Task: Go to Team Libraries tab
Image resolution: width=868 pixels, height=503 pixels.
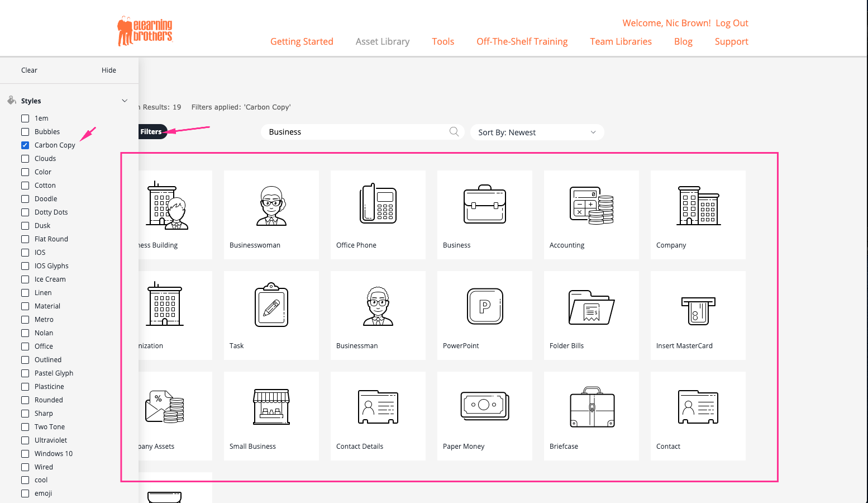Action: [x=621, y=41]
